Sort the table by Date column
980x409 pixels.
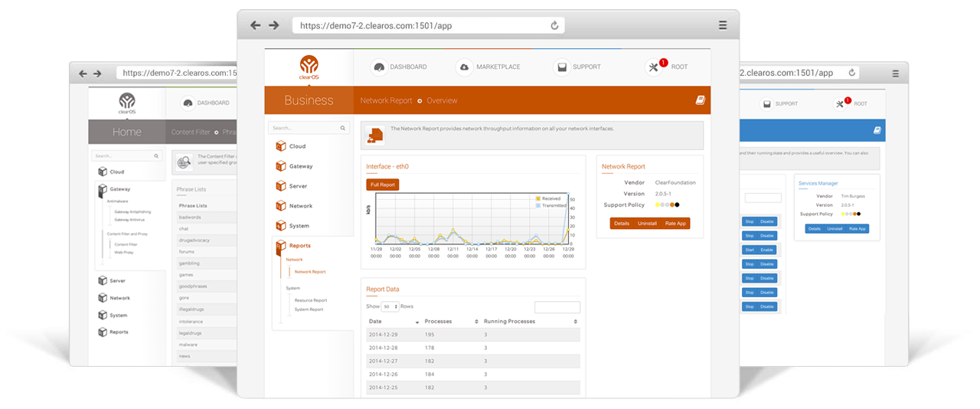[x=394, y=322]
